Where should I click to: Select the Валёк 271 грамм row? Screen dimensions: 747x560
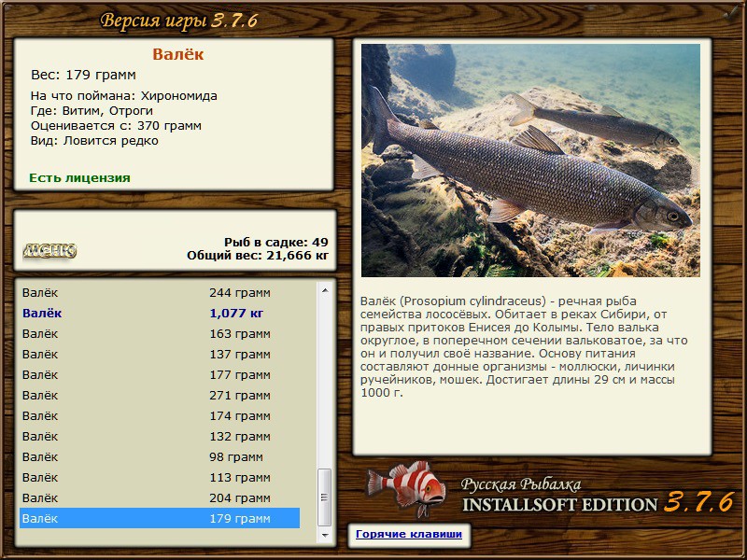click(x=160, y=395)
